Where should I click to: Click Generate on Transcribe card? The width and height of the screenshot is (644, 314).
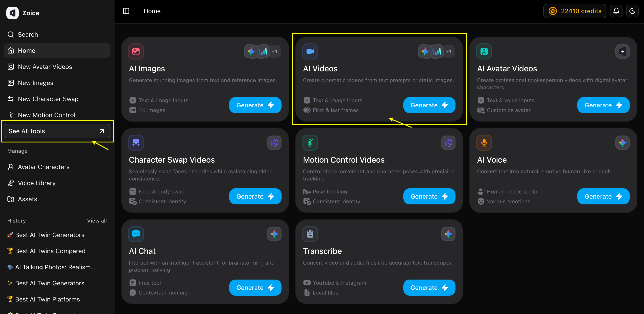click(429, 288)
